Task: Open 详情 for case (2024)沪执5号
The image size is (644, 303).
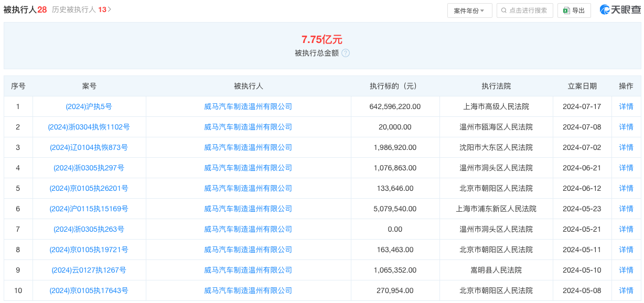Action: [626, 106]
